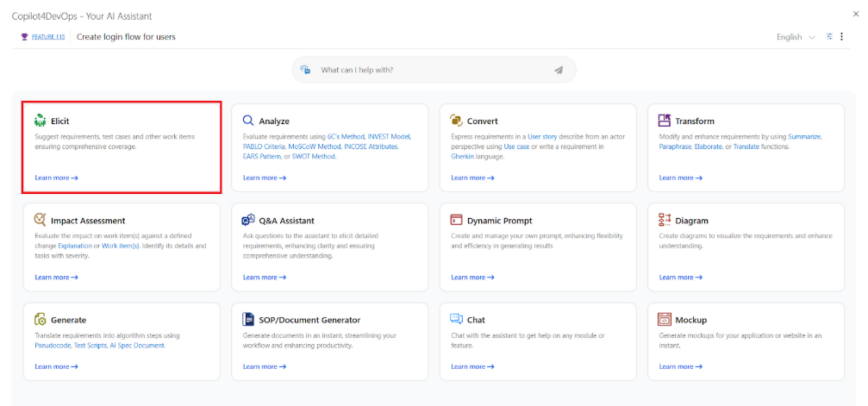
Task: Click Learn more under Convert
Action: pos(472,178)
